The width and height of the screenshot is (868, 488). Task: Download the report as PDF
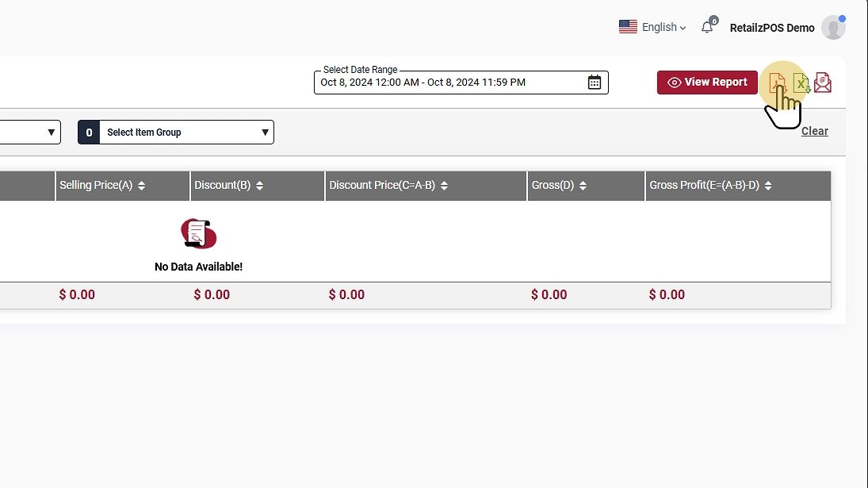coord(777,83)
